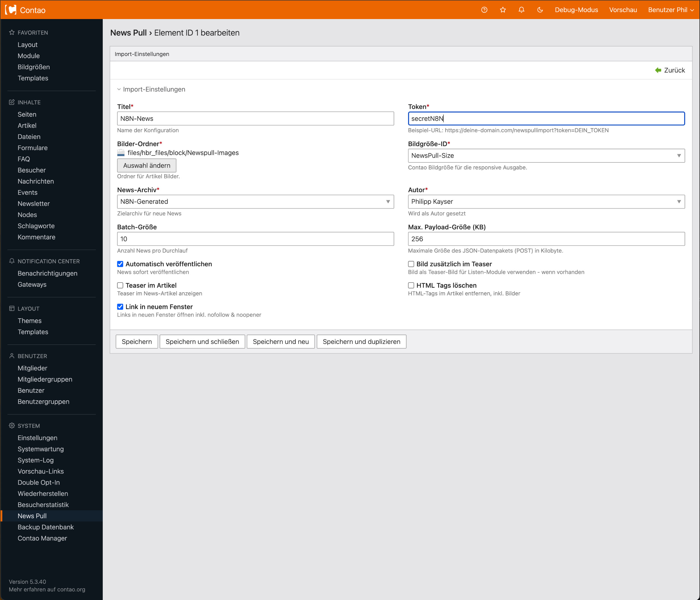Click the favorites star icon in header
The width and height of the screenshot is (700, 600).
click(503, 10)
